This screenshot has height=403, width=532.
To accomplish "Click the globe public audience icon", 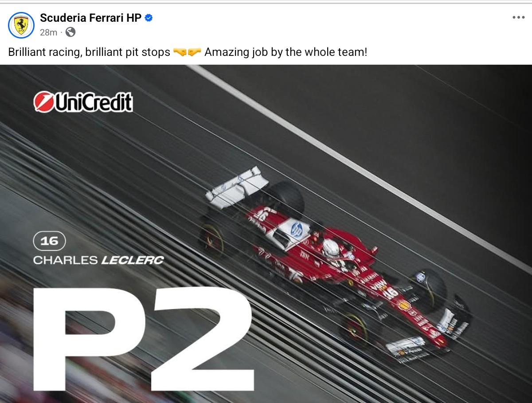I will click(70, 32).
